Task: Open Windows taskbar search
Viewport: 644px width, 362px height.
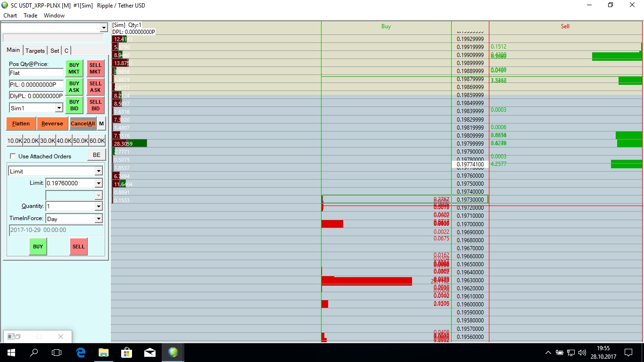Action: [34, 353]
